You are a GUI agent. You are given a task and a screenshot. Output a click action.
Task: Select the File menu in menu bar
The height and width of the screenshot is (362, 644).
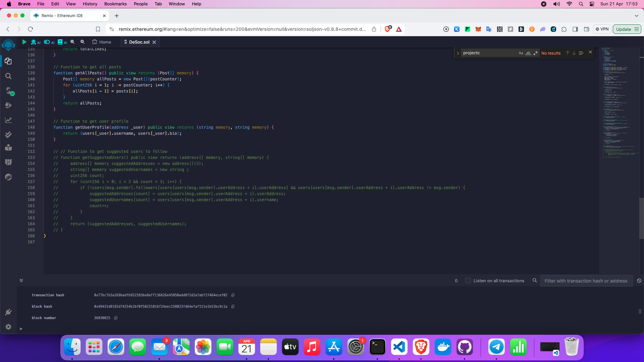(x=41, y=4)
